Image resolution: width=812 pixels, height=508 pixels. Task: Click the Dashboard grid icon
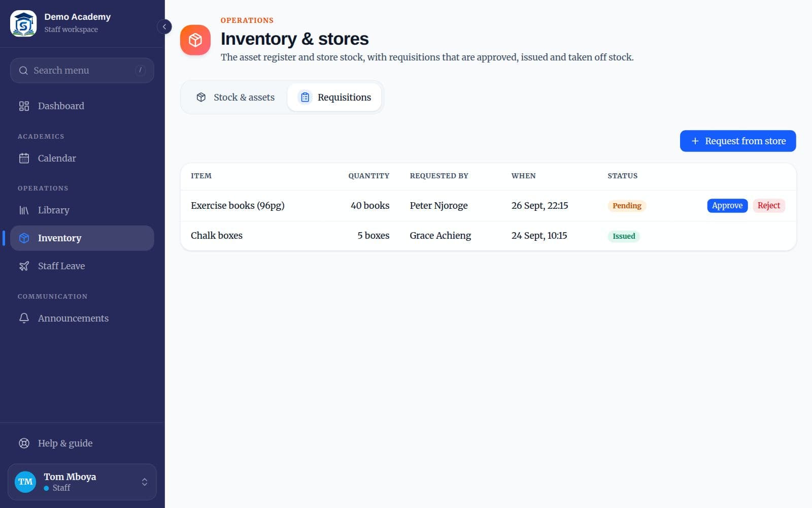24,106
